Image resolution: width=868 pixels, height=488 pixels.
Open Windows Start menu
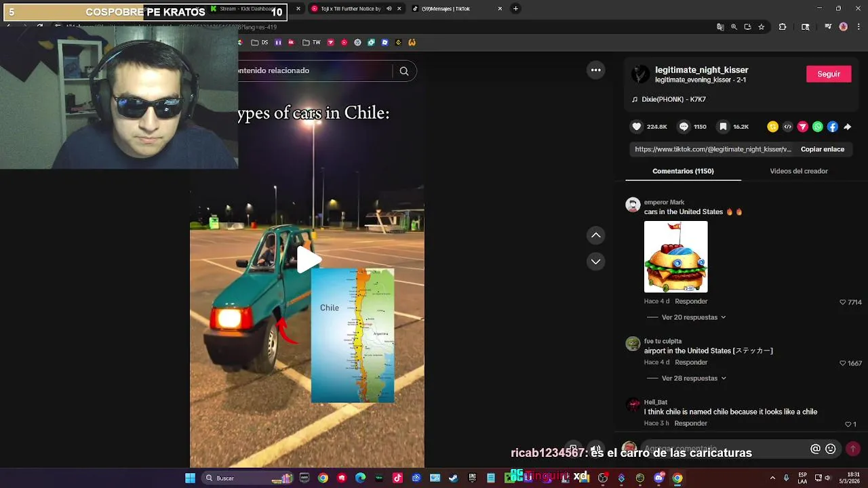coord(191,478)
